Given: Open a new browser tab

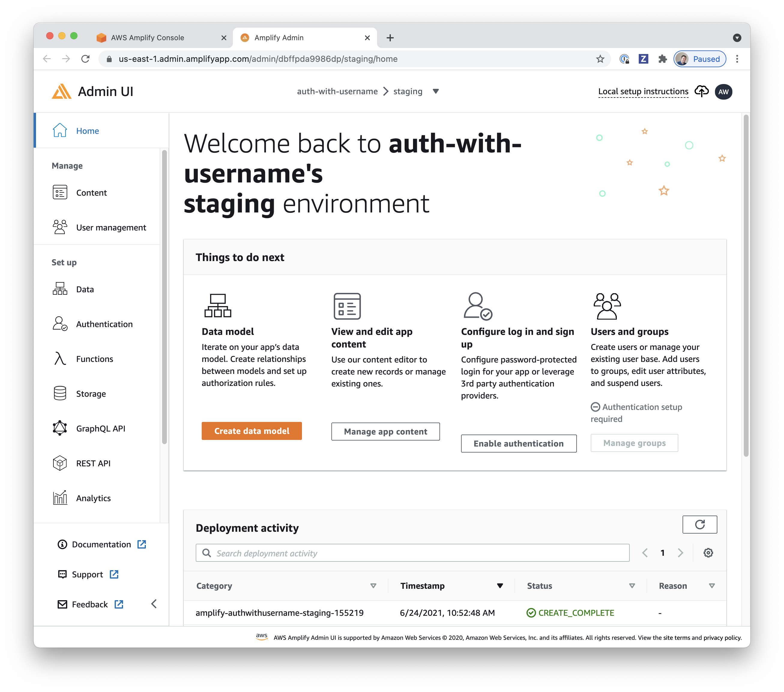Looking at the screenshot, I should tap(390, 38).
